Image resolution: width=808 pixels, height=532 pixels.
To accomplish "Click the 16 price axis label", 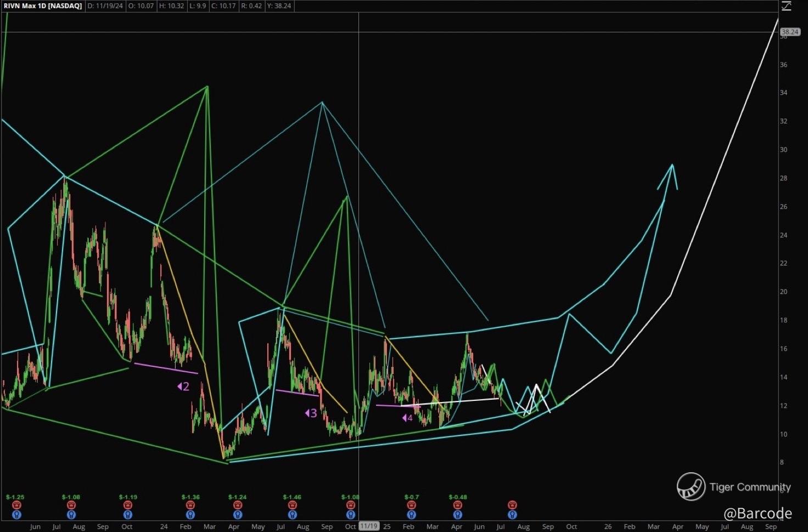I will (783, 349).
